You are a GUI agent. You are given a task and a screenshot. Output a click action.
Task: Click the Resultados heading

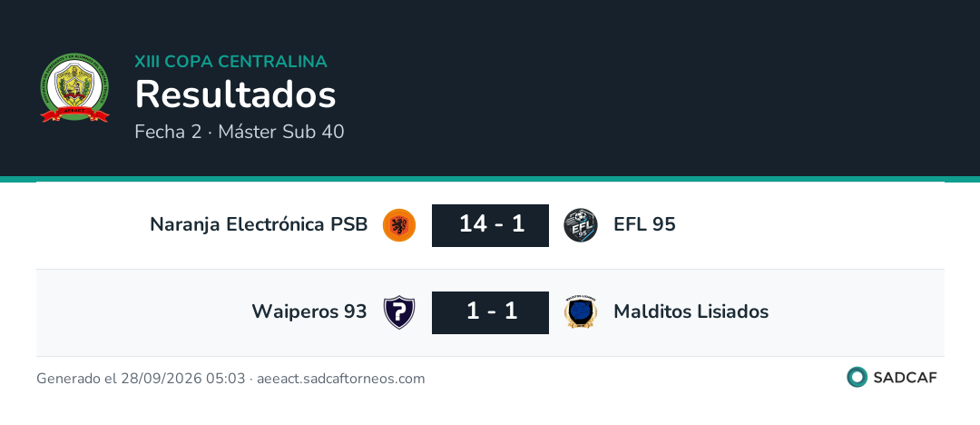pos(235,94)
